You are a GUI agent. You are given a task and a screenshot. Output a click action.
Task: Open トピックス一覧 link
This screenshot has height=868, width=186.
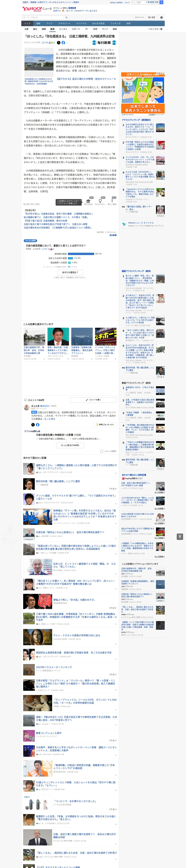point(155,29)
